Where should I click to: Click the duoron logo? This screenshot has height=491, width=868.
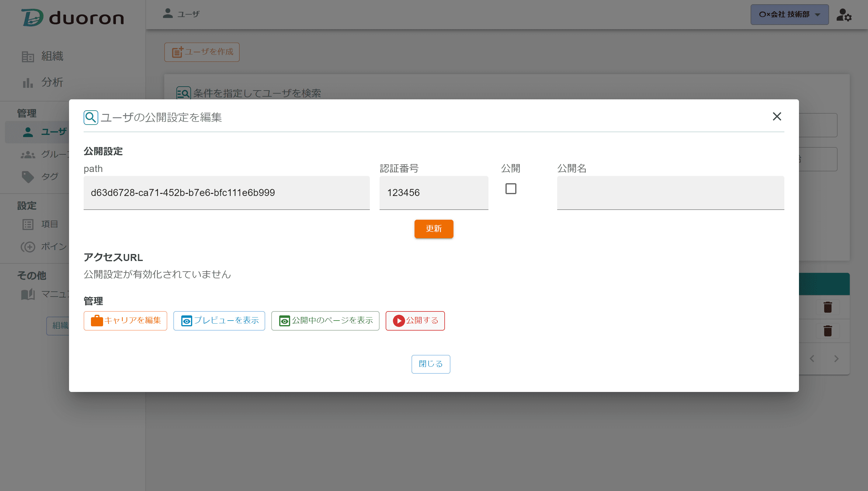pos(73,18)
